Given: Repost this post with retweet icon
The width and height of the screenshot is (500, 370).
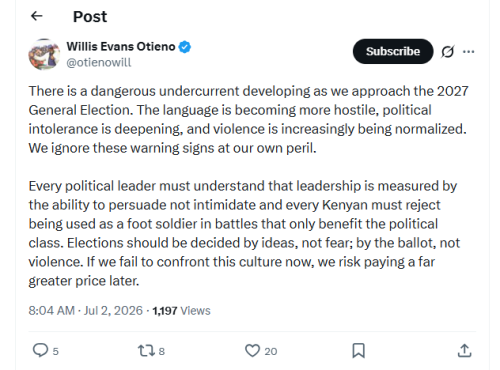Looking at the screenshot, I should coord(146,351).
